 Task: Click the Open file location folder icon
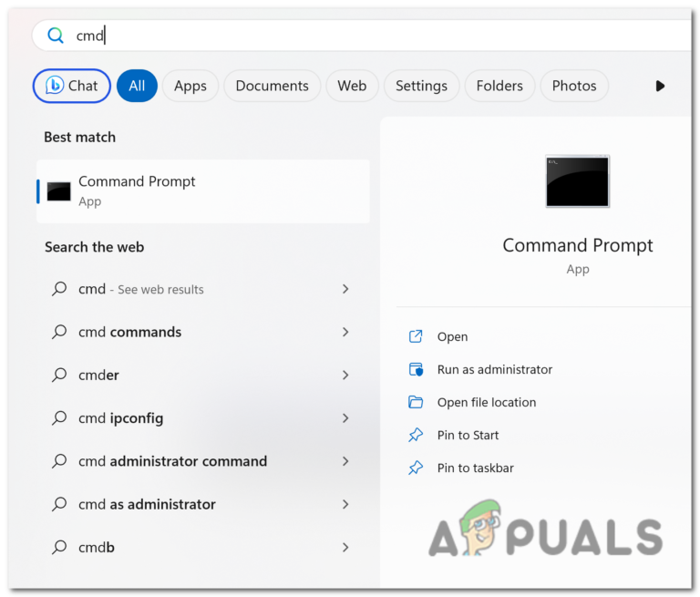(416, 402)
